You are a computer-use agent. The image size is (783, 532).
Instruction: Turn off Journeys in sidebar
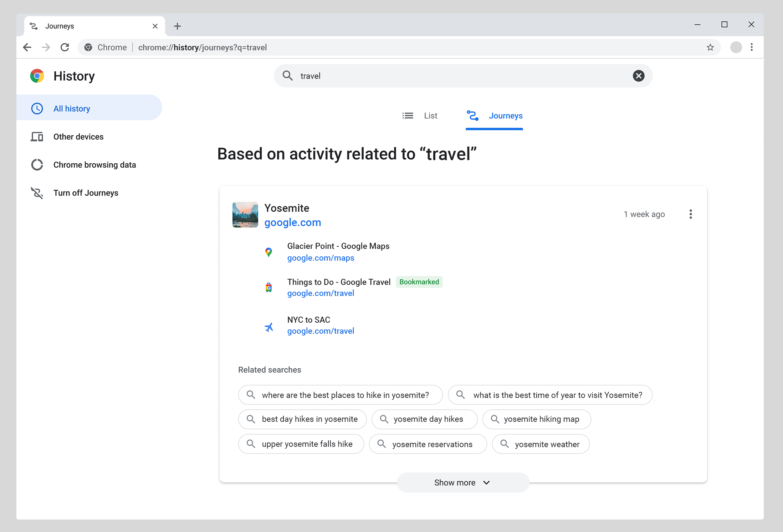pos(86,193)
